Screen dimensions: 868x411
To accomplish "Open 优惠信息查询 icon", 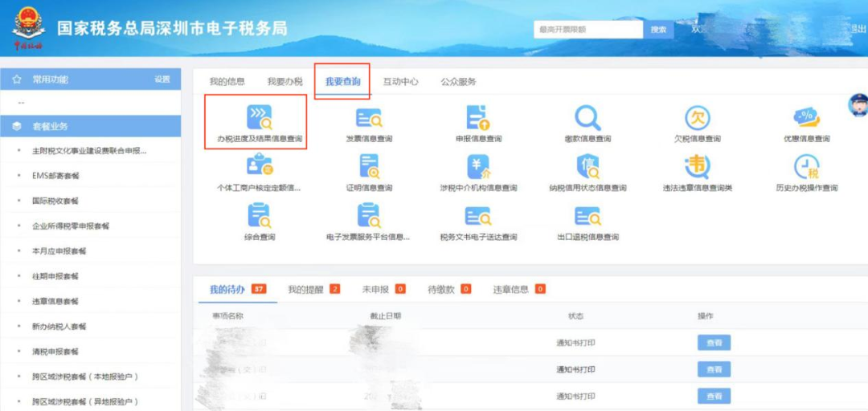I will pyautogui.click(x=806, y=117).
